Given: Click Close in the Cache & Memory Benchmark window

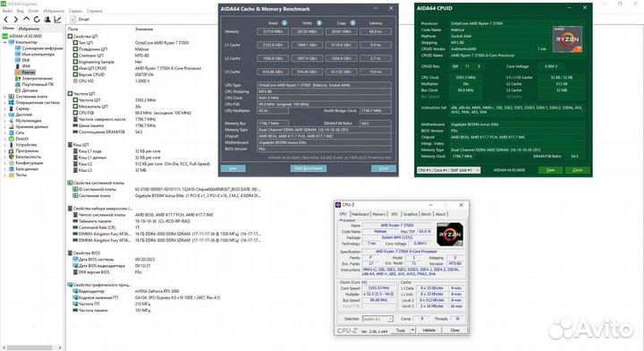Looking at the screenshot, I should point(384,168).
